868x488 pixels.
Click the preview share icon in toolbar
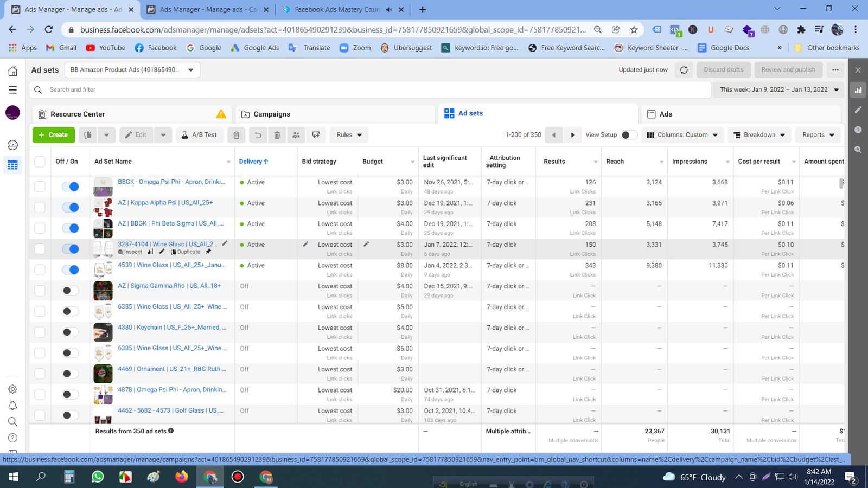point(316,135)
